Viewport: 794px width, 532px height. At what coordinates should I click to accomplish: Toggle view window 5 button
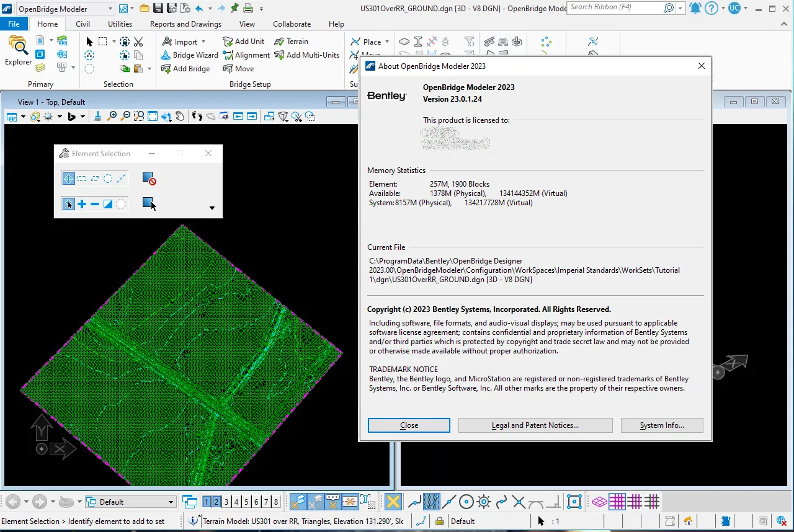(246, 502)
